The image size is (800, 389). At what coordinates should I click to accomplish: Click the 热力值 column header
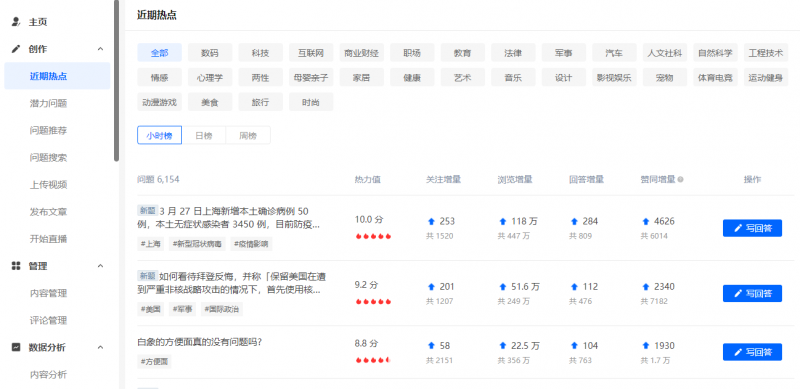(367, 180)
